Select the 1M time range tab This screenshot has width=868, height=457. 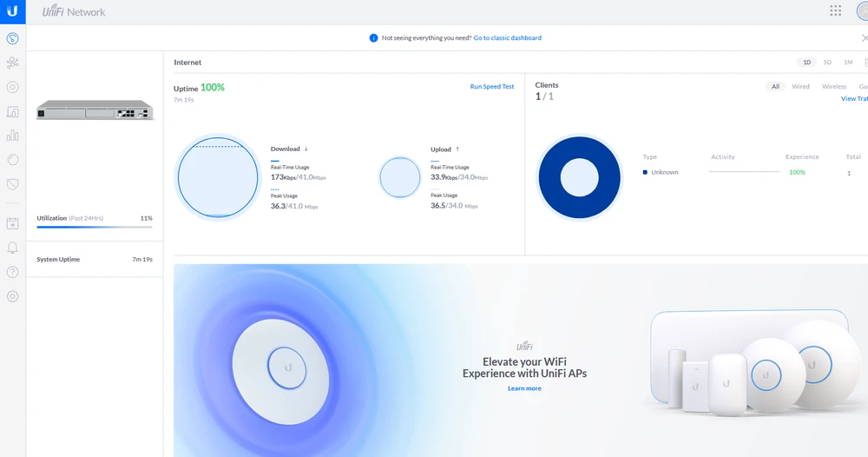[848, 62]
